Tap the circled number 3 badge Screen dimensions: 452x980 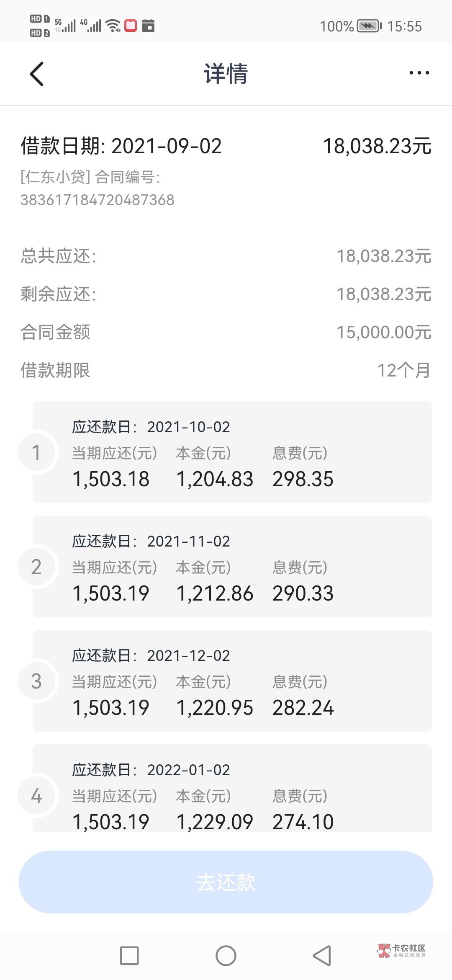point(36,681)
